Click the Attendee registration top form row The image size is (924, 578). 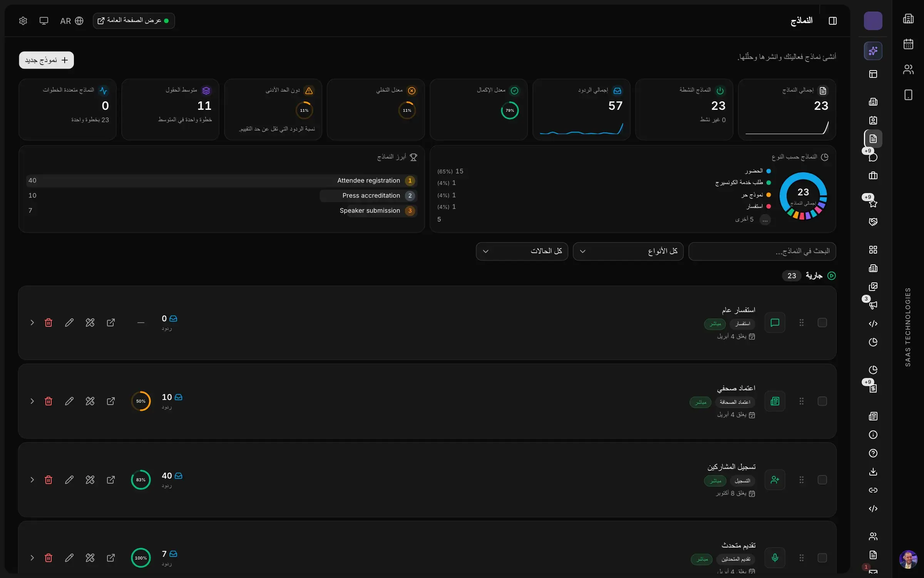(x=221, y=181)
